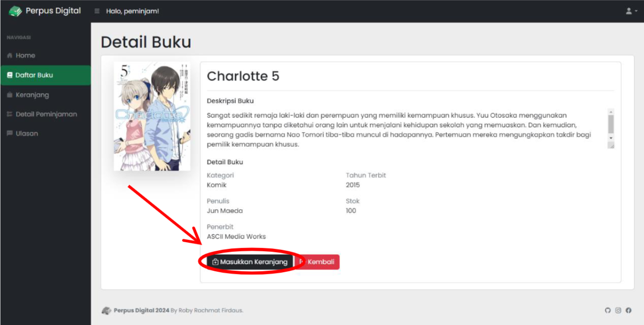Toggle the sidebar with the hamburger icon
644x325 pixels.
click(x=97, y=11)
